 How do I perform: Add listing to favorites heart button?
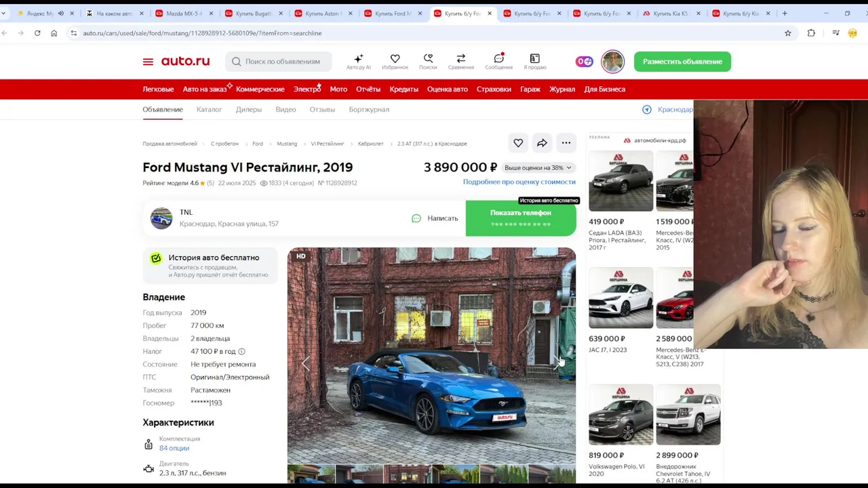click(518, 143)
